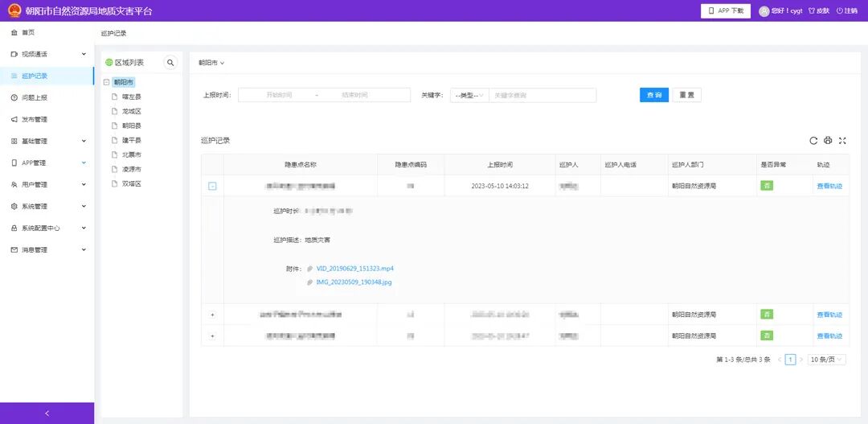This screenshot has width=868, height=424.
Task: Go to page 1 in pagination
Action: pos(791,360)
